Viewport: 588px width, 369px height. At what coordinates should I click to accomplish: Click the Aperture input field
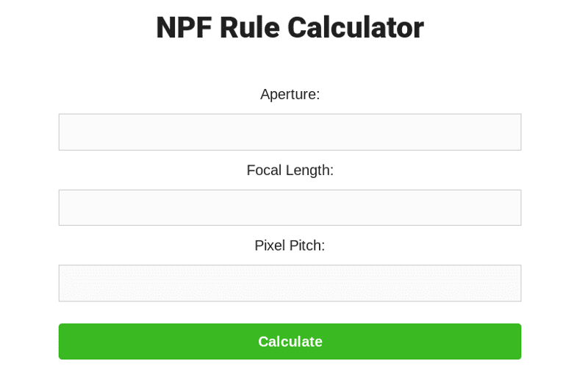coord(290,132)
